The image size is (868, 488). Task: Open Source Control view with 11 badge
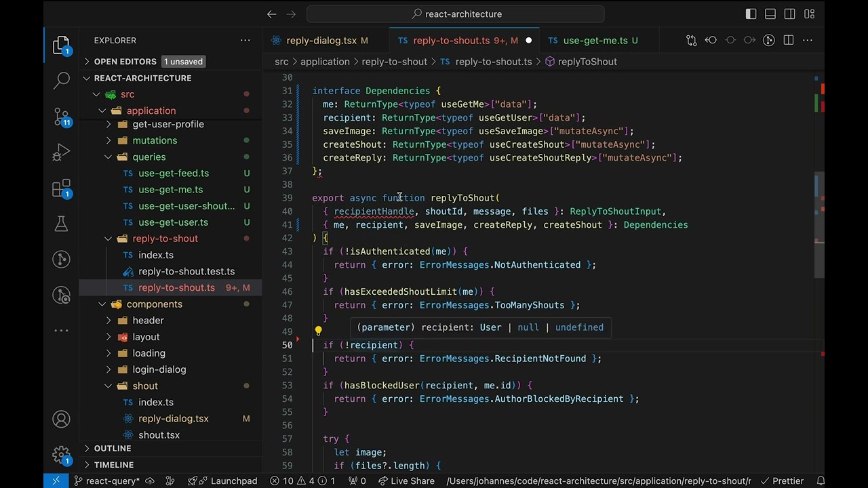(61, 117)
